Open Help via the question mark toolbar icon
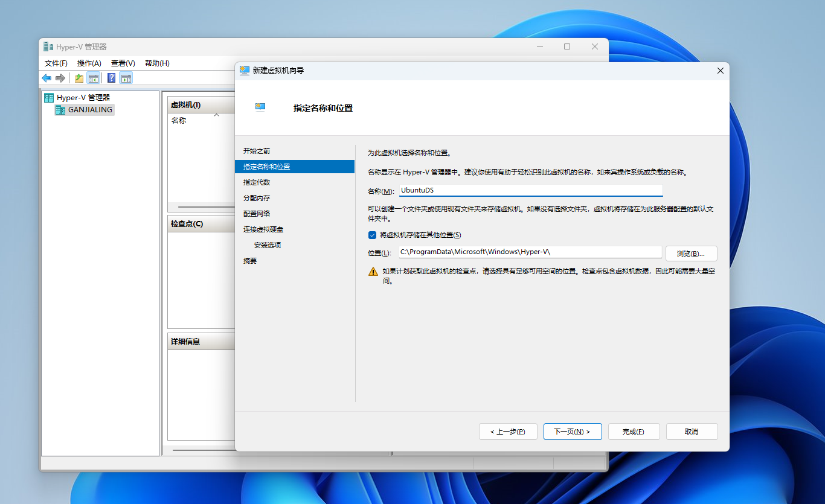Image resolution: width=825 pixels, height=504 pixels. [112, 78]
